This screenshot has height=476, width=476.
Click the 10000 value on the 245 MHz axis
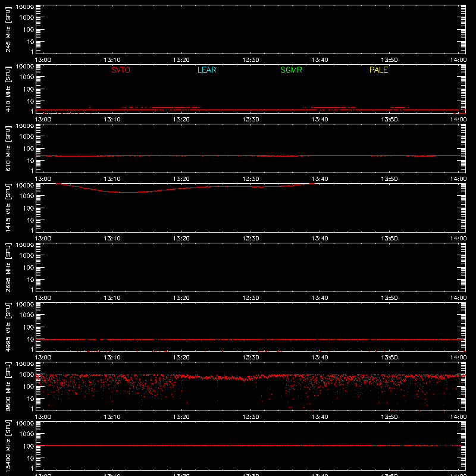[25, 7]
